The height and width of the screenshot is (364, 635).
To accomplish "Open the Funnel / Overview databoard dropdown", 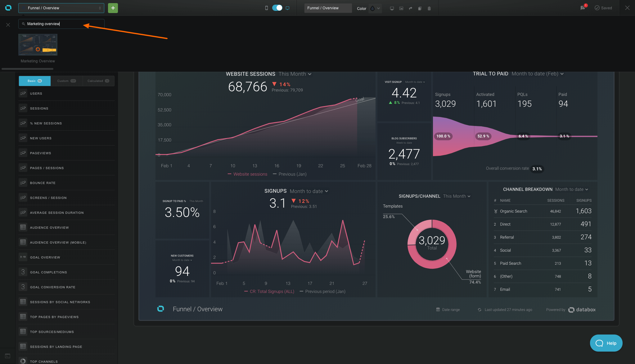I will click(x=61, y=8).
